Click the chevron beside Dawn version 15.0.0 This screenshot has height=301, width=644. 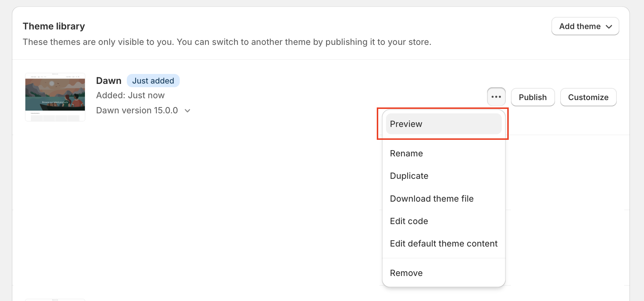[x=187, y=111]
